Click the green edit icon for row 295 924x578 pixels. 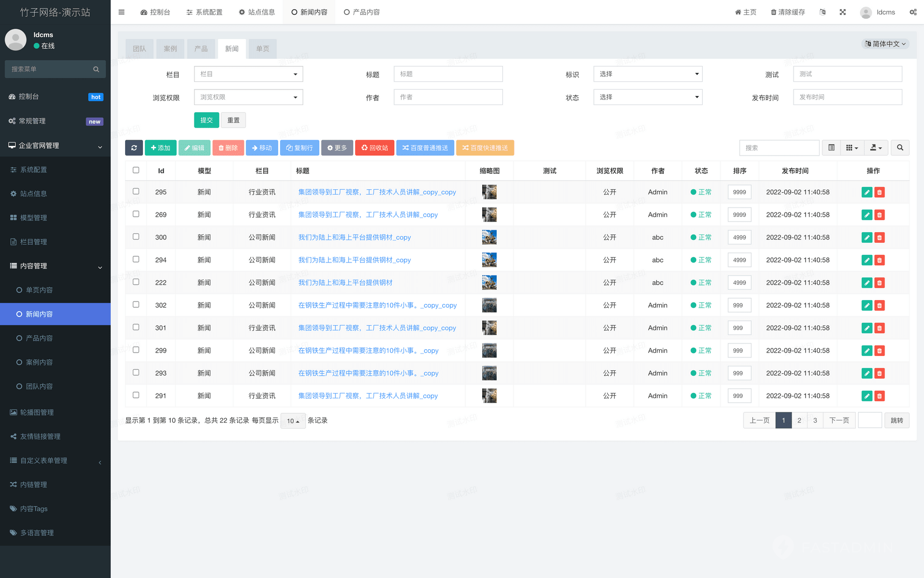click(867, 192)
